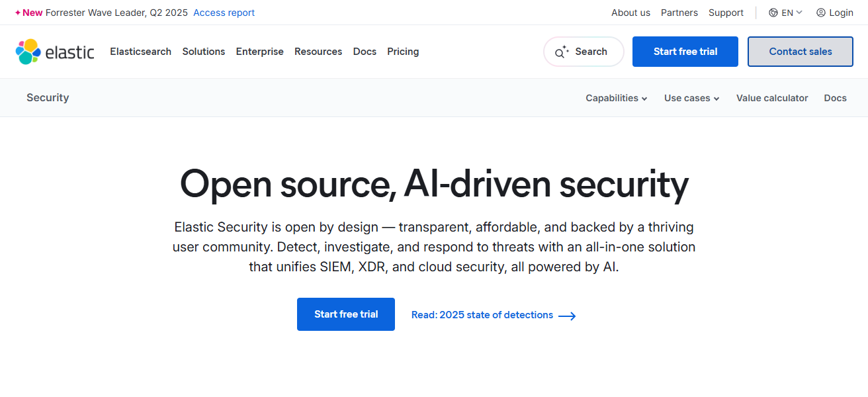Open the Pricing page

403,51
